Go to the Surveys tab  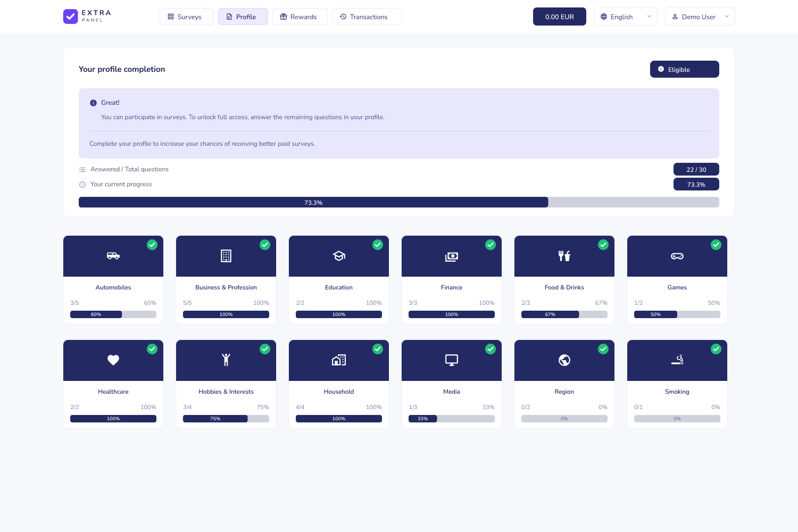tap(187, 16)
